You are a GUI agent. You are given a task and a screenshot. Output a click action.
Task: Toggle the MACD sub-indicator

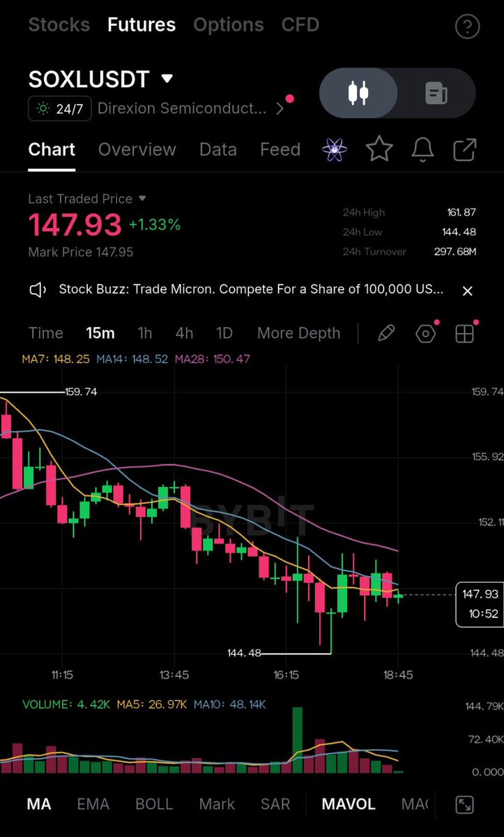tap(415, 804)
